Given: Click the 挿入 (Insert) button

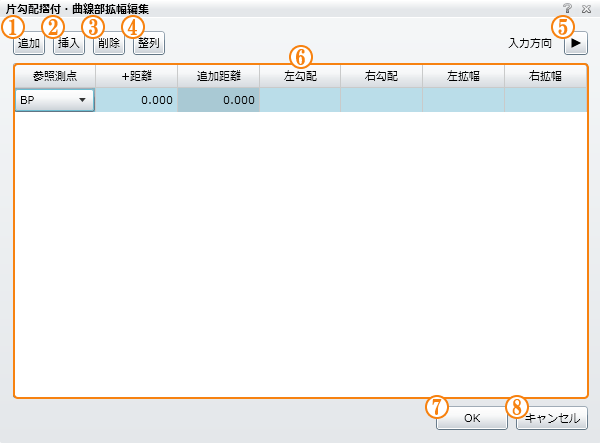Looking at the screenshot, I should [69, 43].
